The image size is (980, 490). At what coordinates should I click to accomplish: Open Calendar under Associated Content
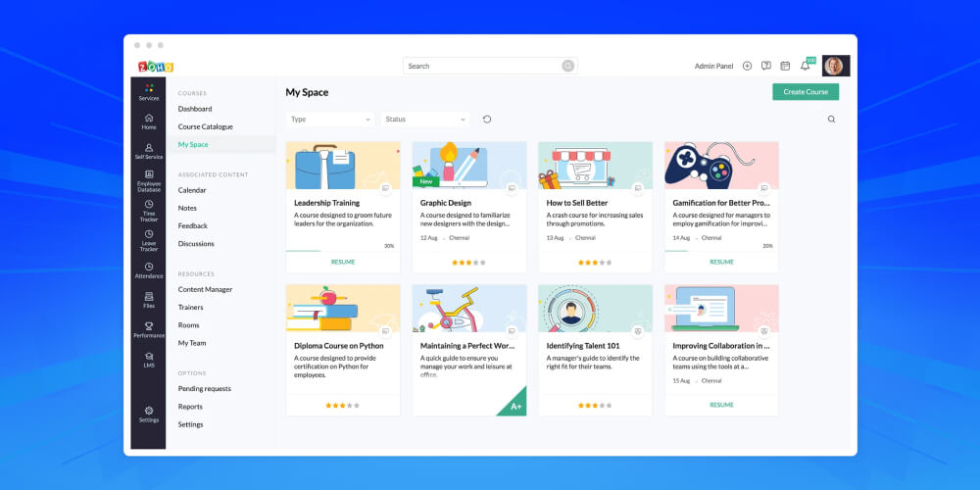coord(192,190)
